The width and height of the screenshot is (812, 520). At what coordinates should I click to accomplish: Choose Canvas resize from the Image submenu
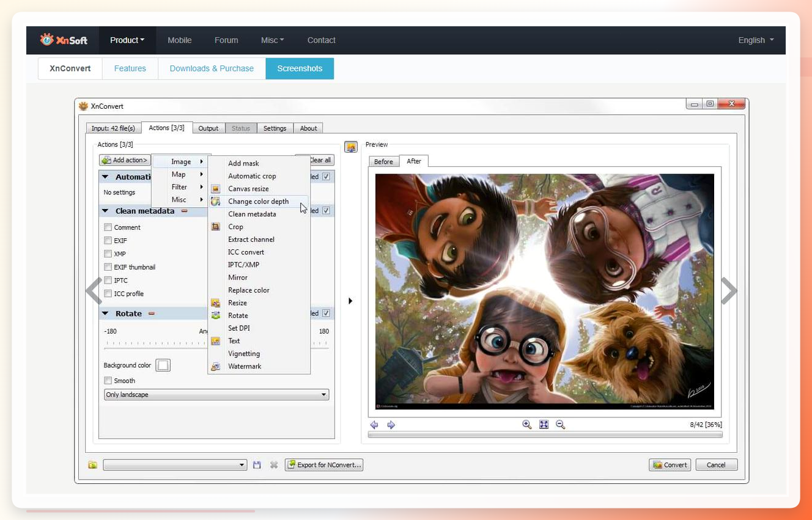click(x=248, y=189)
